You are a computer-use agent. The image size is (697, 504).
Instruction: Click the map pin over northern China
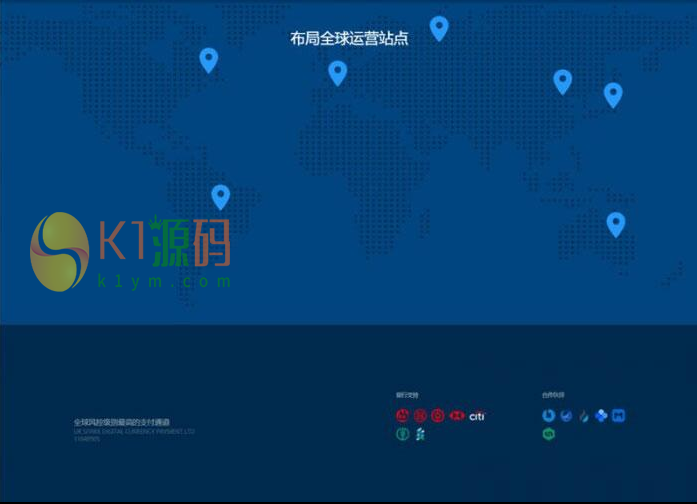pyautogui.click(x=562, y=82)
